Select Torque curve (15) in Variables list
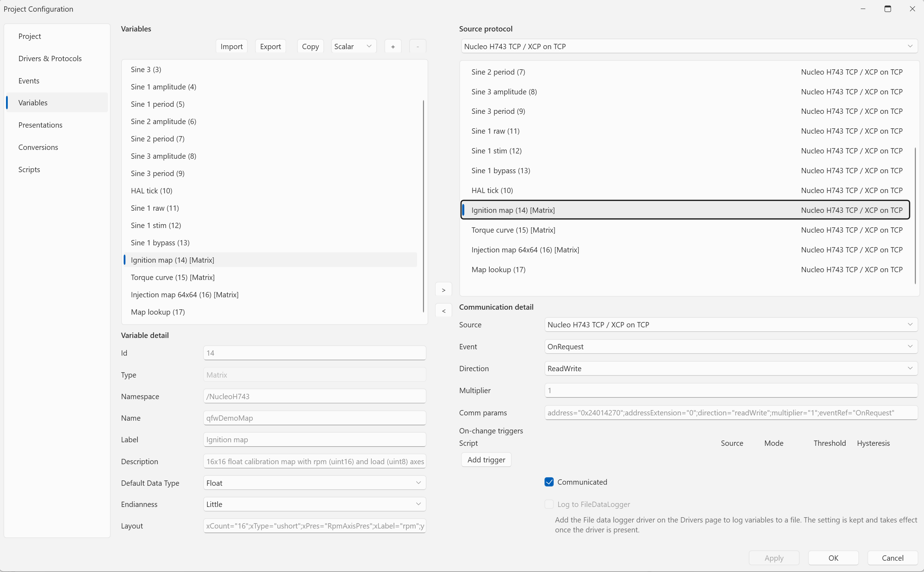 point(270,277)
